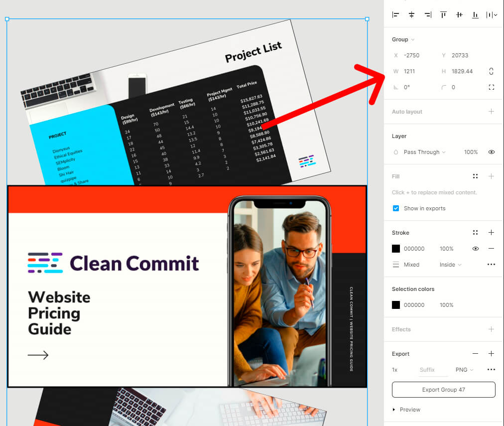Image resolution: width=504 pixels, height=426 pixels.
Task: Align selection to the left
Action: [395, 15]
